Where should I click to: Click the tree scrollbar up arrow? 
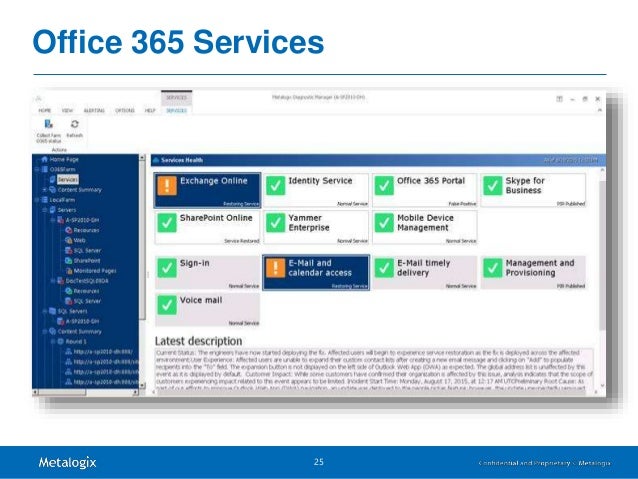tap(142, 157)
